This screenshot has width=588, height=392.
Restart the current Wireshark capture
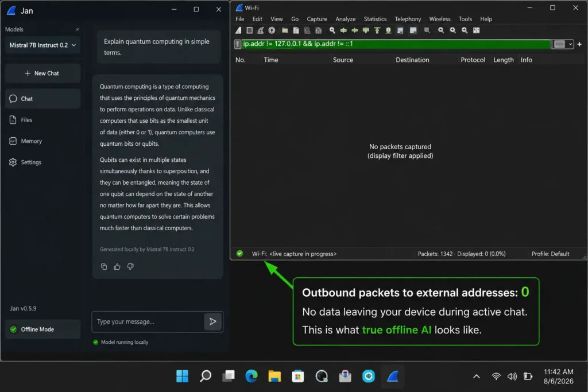click(261, 30)
